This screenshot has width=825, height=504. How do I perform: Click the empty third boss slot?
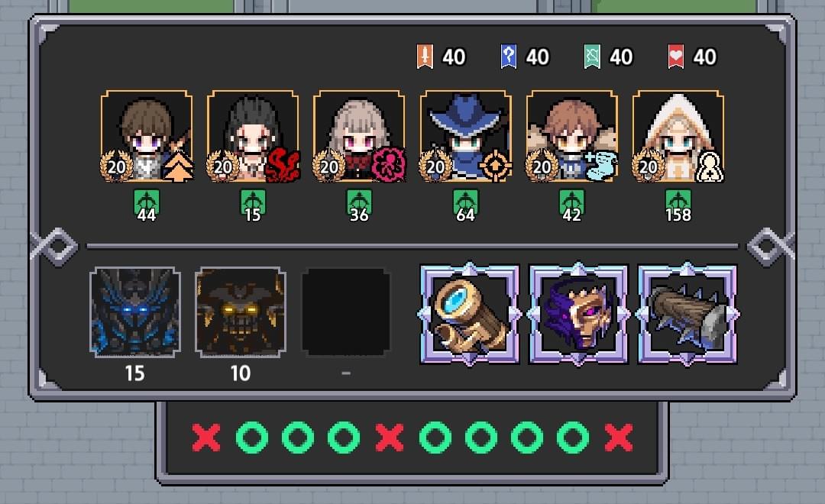coord(346,312)
